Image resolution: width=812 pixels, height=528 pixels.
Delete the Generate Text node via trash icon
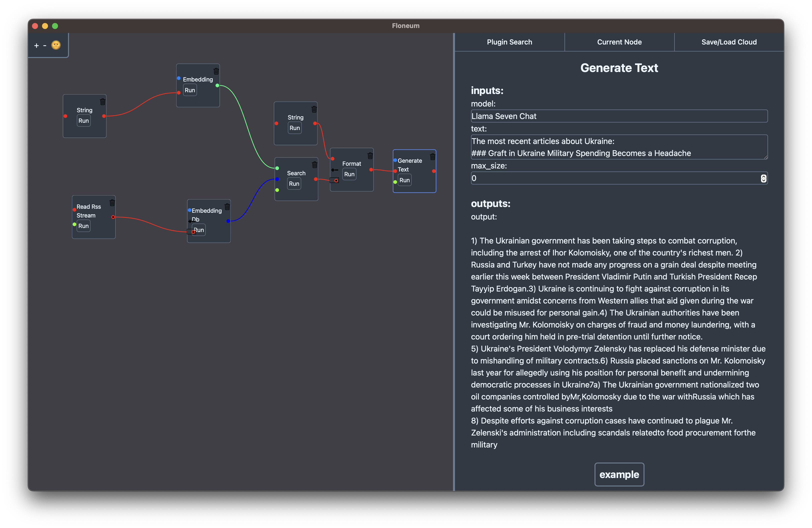(432, 157)
